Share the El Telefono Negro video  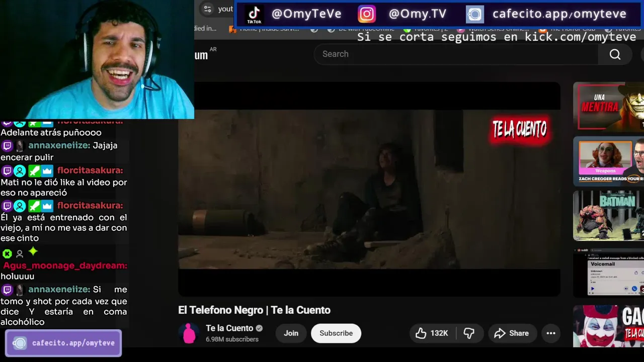pos(512,333)
